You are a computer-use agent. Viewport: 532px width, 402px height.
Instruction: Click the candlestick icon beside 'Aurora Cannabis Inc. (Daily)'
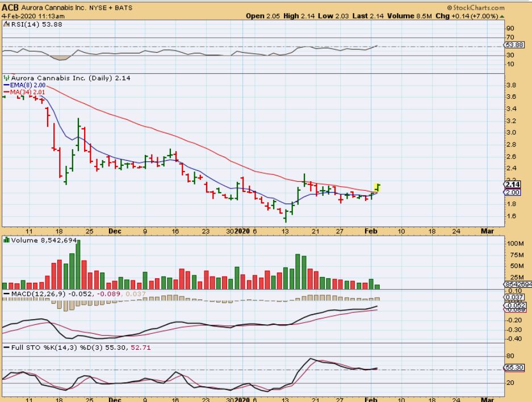click(x=6, y=78)
